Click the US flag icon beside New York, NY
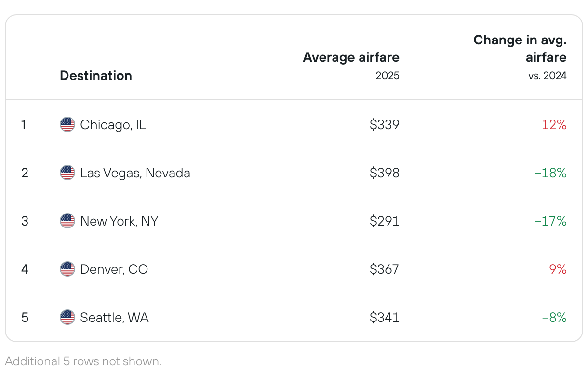The image size is (588, 374). (67, 221)
